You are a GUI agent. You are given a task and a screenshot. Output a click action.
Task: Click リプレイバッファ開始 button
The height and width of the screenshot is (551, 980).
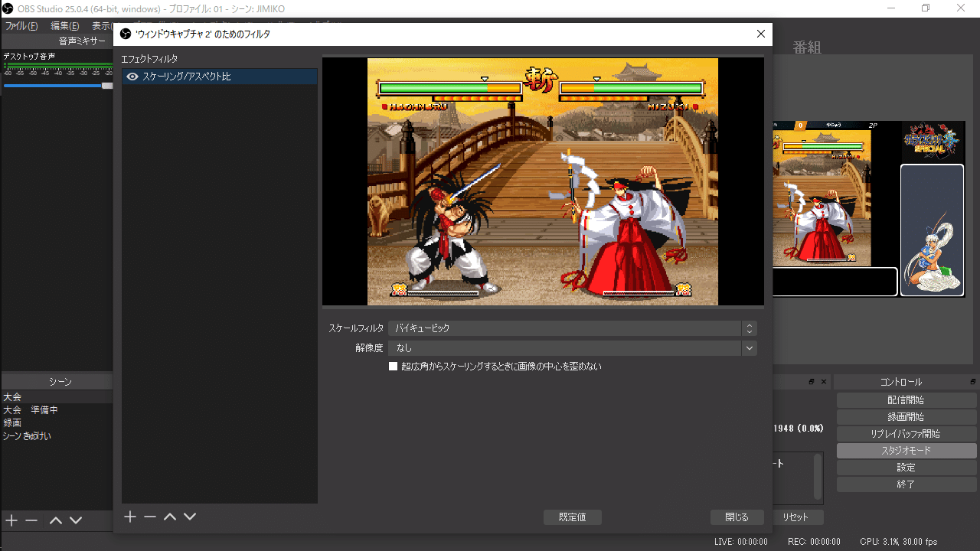[x=906, y=434]
